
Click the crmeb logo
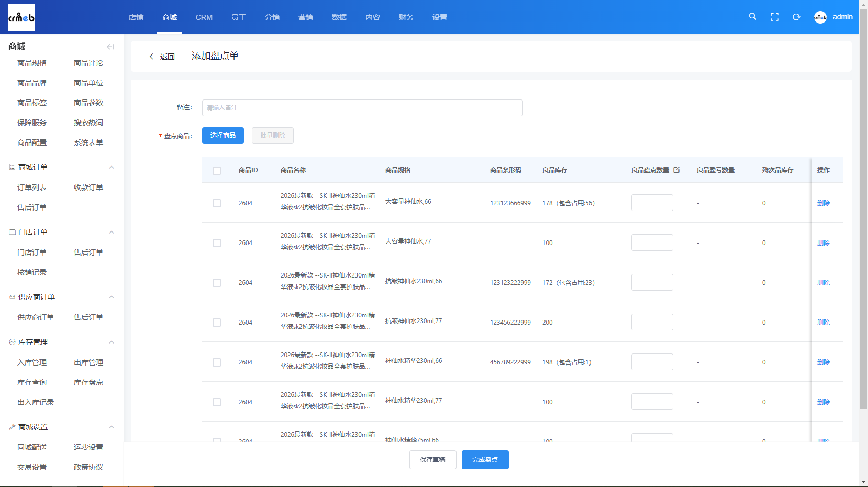[21, 17]
